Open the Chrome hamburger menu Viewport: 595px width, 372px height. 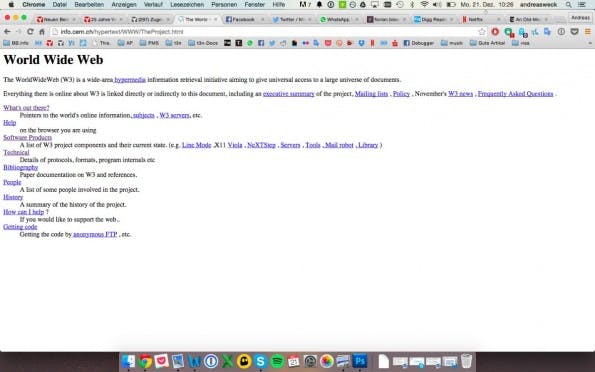(x=587, y=32)
